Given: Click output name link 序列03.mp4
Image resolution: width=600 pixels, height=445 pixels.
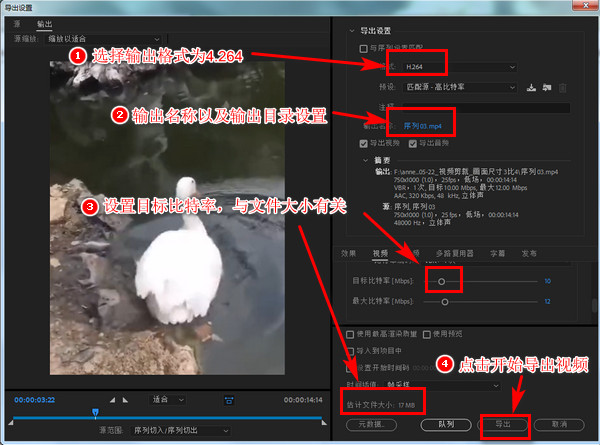Looking at the screenshot, I should 422,126.
